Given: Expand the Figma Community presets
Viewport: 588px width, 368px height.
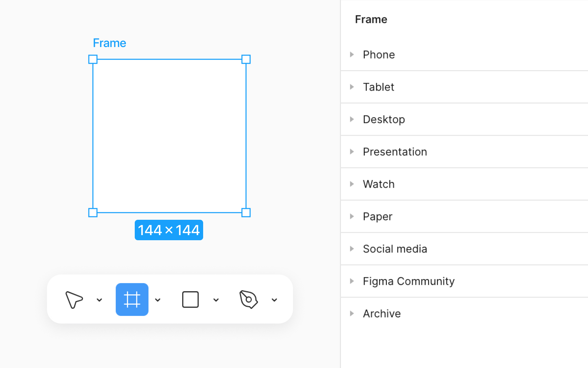Looking at the screenshot, I should pos(352,281).
